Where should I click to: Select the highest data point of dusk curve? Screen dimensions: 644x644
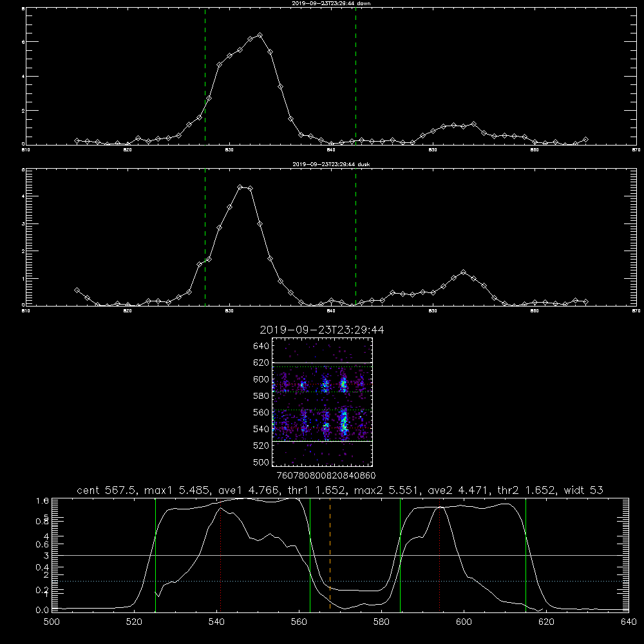(240, 187)
